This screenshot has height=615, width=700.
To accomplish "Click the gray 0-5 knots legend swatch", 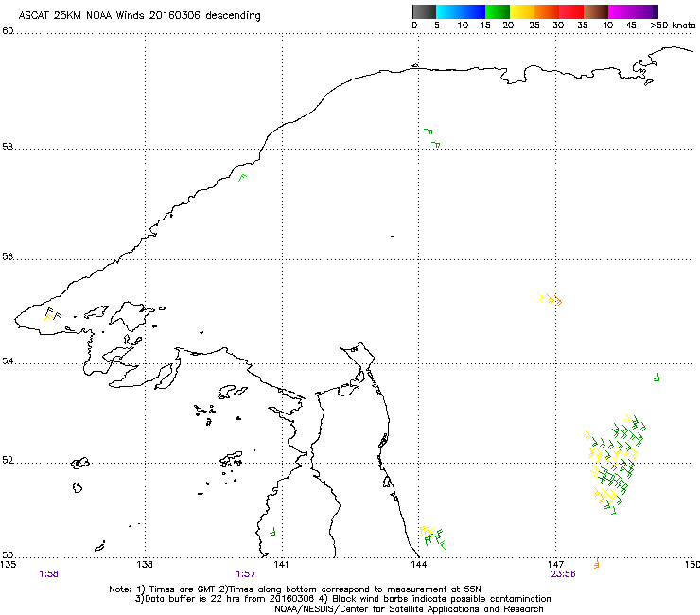I will [x=424, y=11].
